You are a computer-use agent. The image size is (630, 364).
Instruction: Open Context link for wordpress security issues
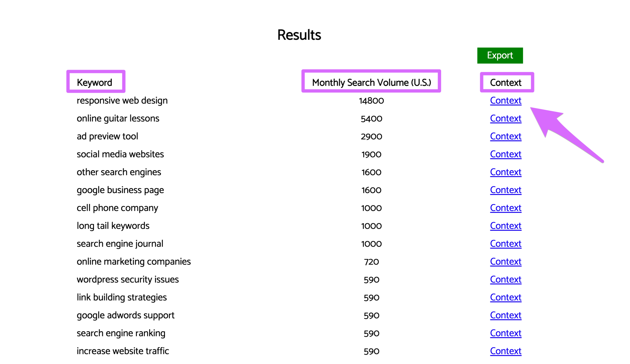[505, 279]
